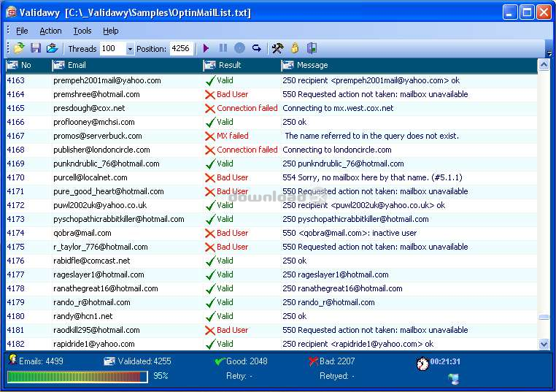Click the validation progress bar
This screenshot has height=392, width=556.
point(77,377)
